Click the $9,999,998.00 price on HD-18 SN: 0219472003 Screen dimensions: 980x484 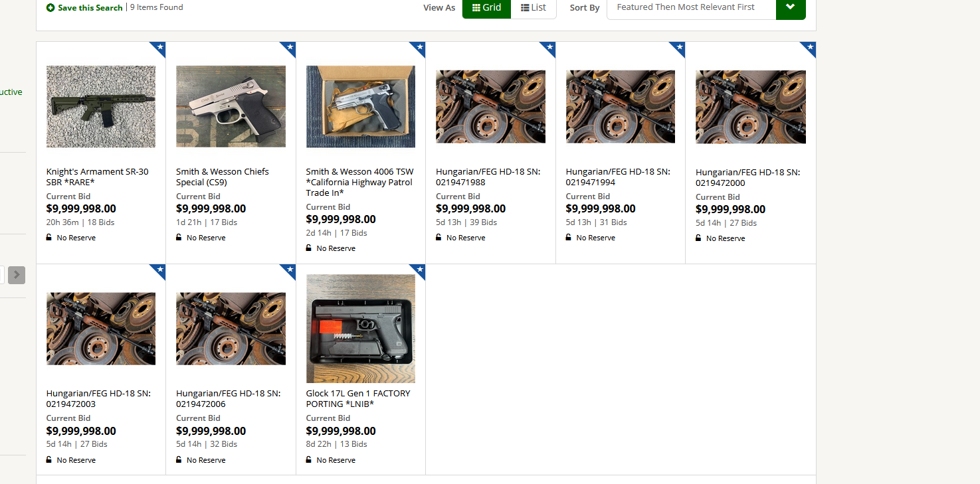tap(81, 431)
